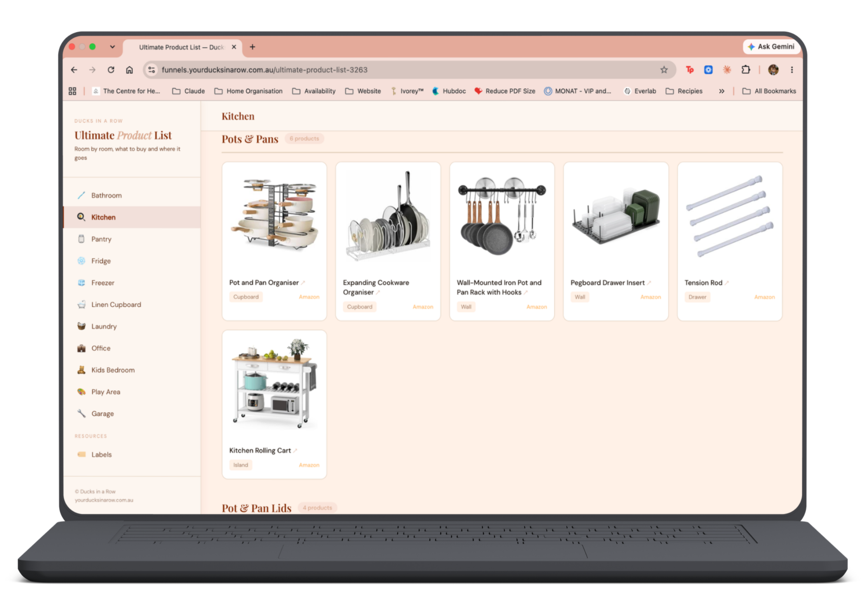Open Laundry section in sidebar
Screen dimensions: 866x616
132,326
